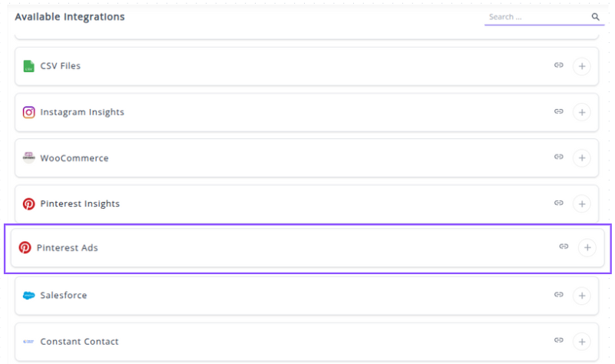Viewport: 615px width, 364px height.
Task: Click the Salesforce cloud logo
Action: [28, 296]
